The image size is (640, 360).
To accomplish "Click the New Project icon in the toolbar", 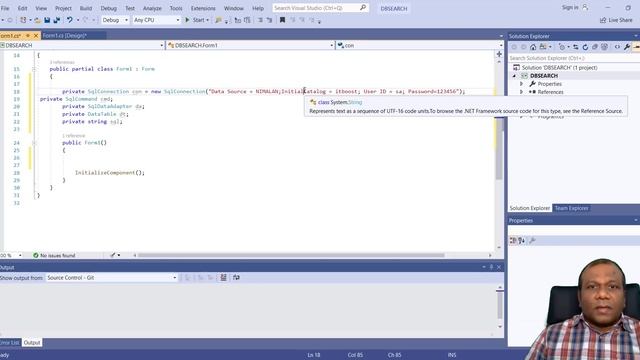I will click(x=23, y=20).
